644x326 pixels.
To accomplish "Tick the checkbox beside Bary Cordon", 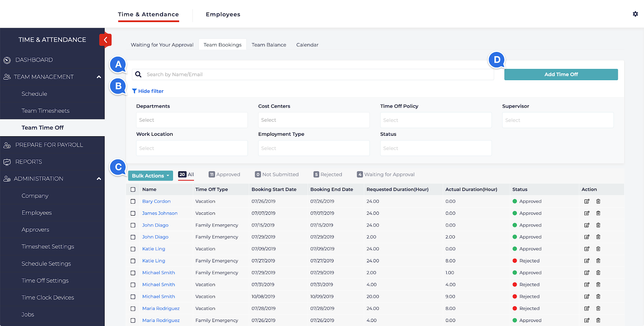I will pos(133,201).
